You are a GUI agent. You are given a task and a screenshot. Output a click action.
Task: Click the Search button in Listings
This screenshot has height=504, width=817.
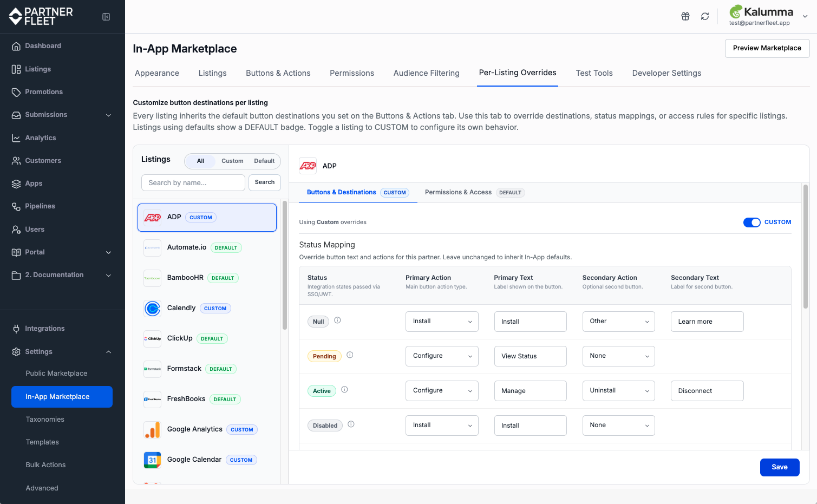[x=265, y=182]
